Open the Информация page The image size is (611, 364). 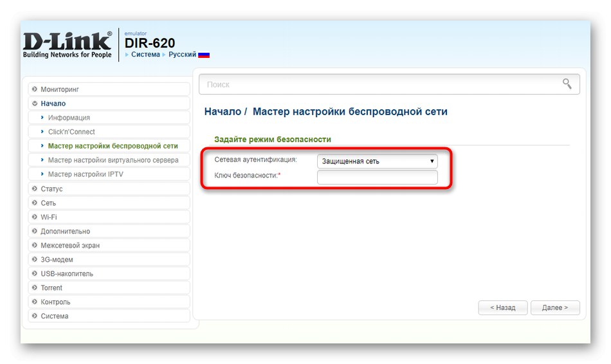pos(109,117)
